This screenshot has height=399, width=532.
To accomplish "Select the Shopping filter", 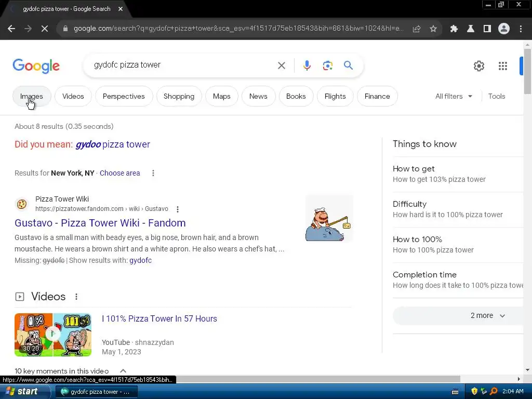I will click(x=179, y=96).
